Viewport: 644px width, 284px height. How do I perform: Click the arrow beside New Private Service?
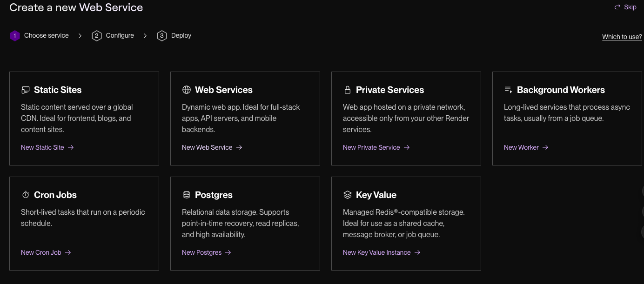coord(407,147)
